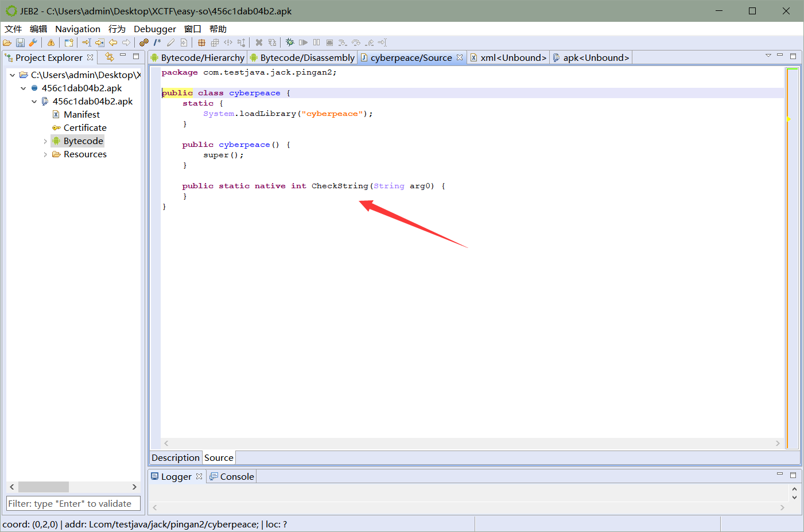Click the export/share project icon
This screenshot has width=804, height=532.
[69, 42]
